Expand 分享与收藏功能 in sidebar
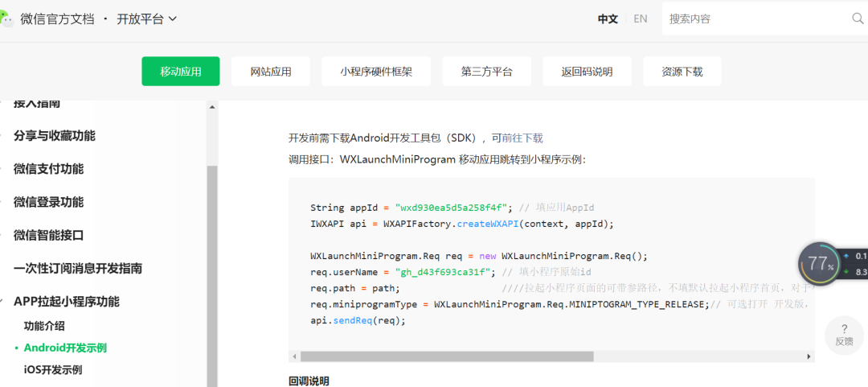The height and width of the screenshot is (387, 868). click(55, 136)
